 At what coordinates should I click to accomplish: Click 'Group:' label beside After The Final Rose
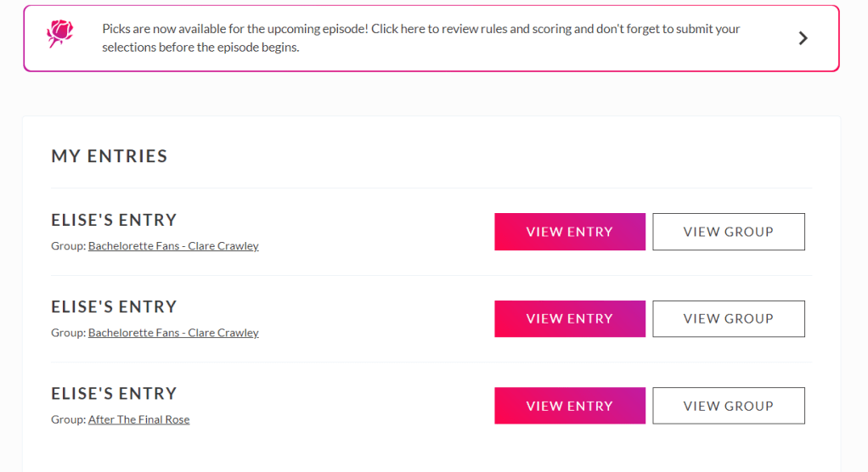68,419
